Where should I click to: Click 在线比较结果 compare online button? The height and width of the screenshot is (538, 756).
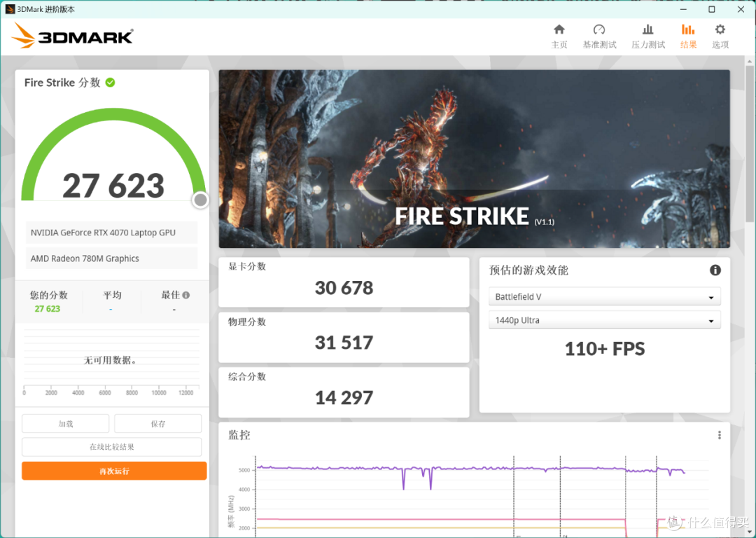(x=112, y=447)
